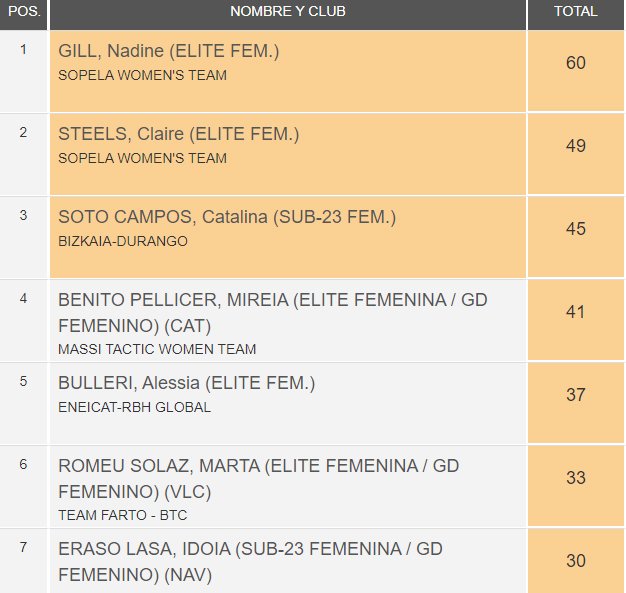Click the BIZKAIA-DURANGO club name
Viewport: 626px width, 593px height.
tap(123, 241)
